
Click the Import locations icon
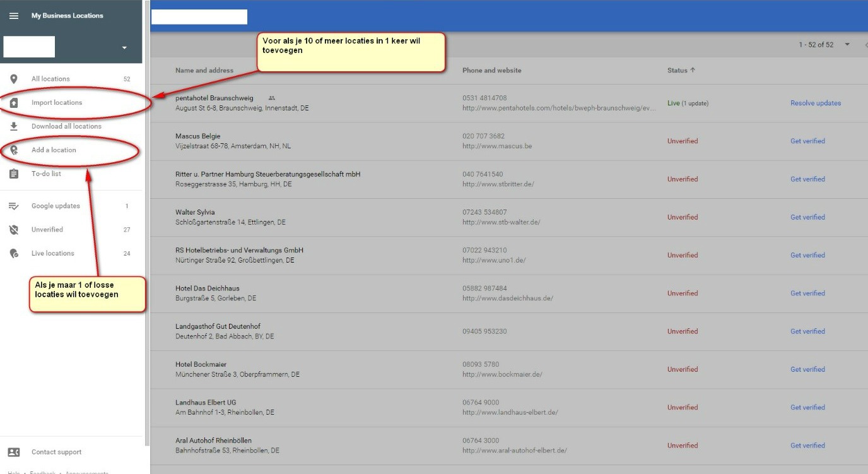13,103
